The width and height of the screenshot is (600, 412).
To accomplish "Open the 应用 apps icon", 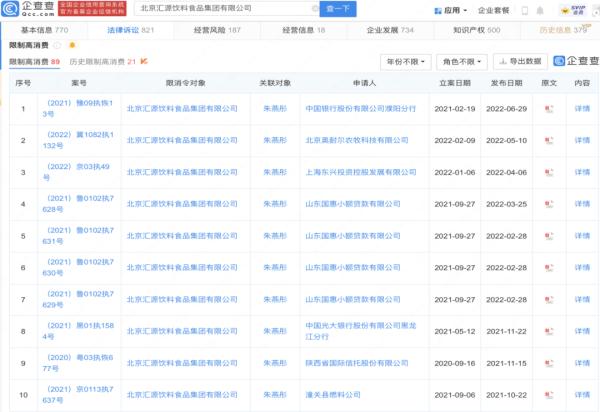I will pyautogui.click(x=438, y=11).
